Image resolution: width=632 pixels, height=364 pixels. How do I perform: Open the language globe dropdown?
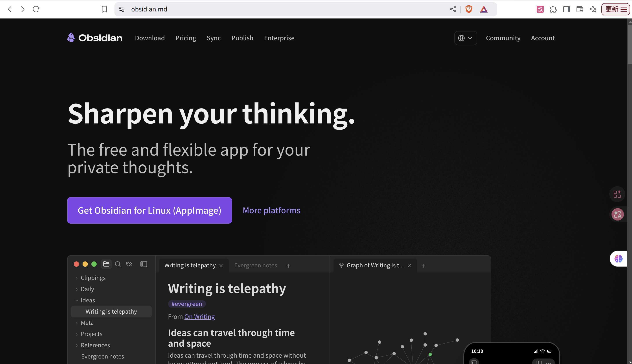click(x=465, y=38)
